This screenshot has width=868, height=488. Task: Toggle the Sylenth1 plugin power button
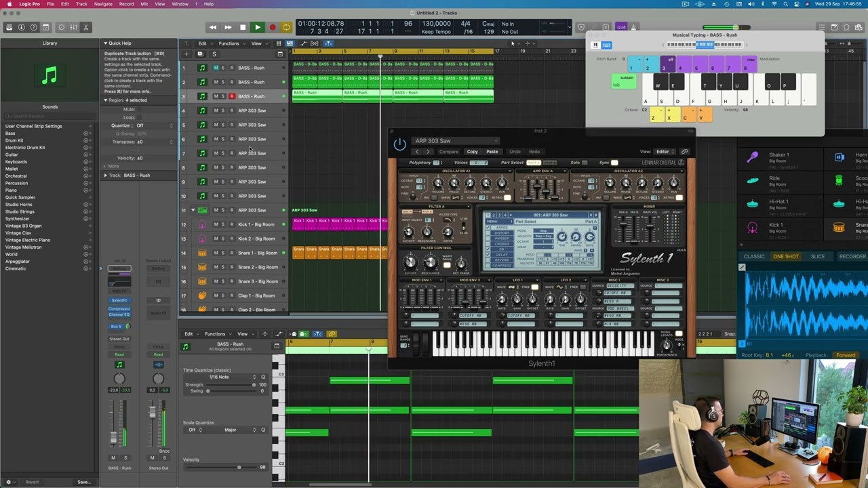click(x=399, y=144)
